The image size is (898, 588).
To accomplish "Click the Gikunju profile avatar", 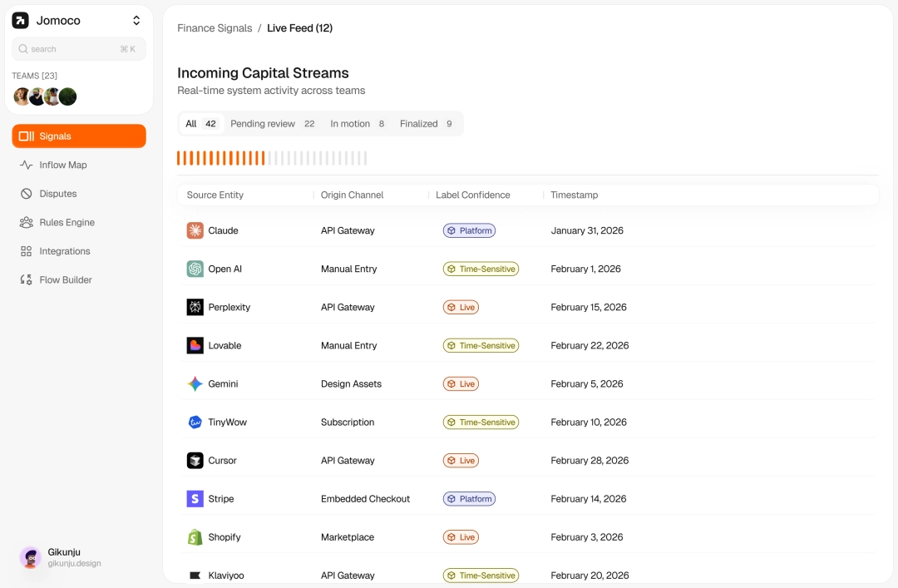I will pyautogui.click(x=31, y=557).
